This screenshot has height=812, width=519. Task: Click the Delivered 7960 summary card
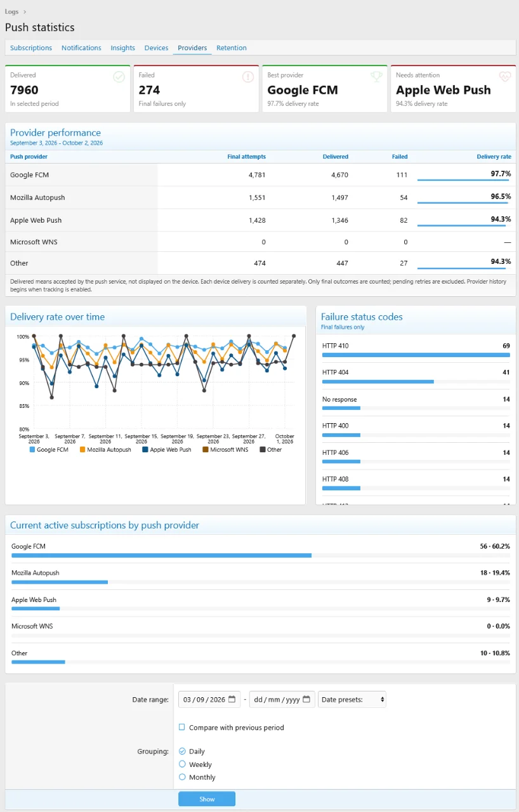[x=68, y=89]
